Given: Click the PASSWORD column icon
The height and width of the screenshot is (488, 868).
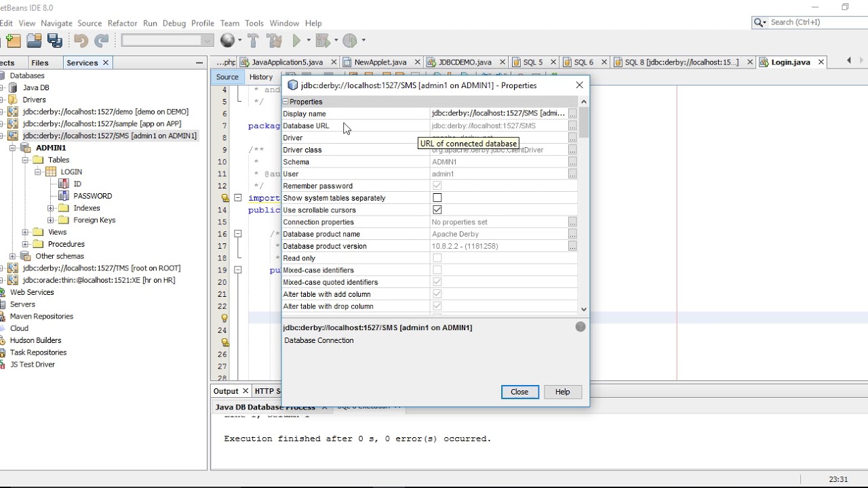Looking at the screenshot, I should (64, 196).
